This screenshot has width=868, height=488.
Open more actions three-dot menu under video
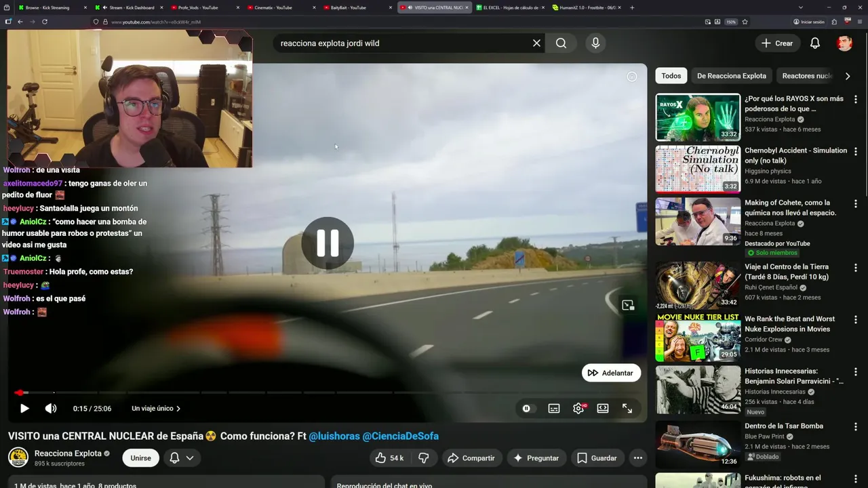click(x=637, y=458)
